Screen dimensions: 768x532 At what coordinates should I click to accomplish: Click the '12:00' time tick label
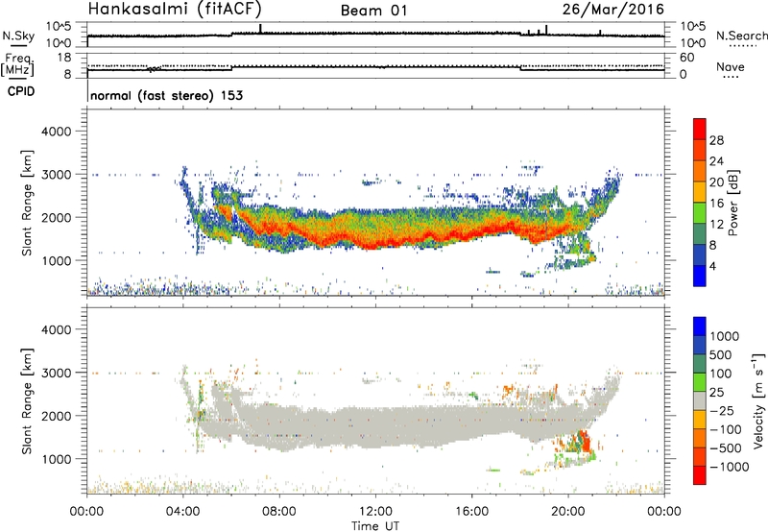pos(375,512)
